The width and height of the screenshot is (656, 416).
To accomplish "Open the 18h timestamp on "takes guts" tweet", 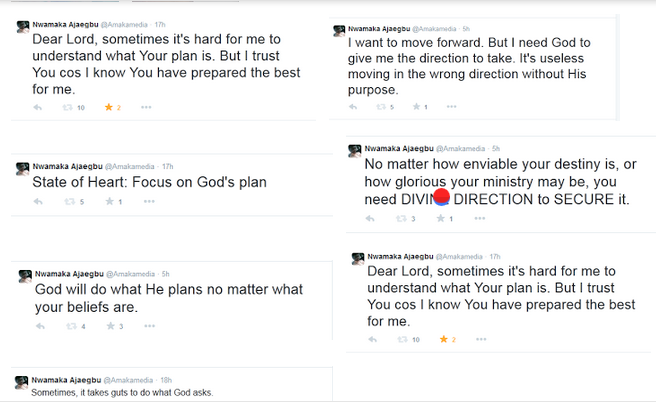I will click(166, 381).
